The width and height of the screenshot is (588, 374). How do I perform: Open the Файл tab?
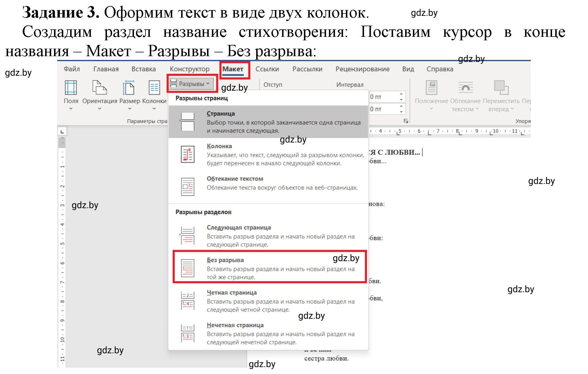pos(72,69)
